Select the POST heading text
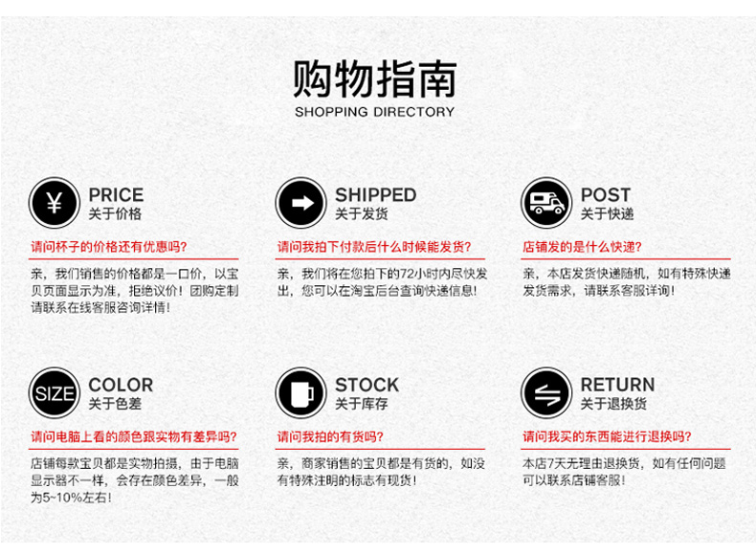Screen dimensions: 756x555 [606, 195]
